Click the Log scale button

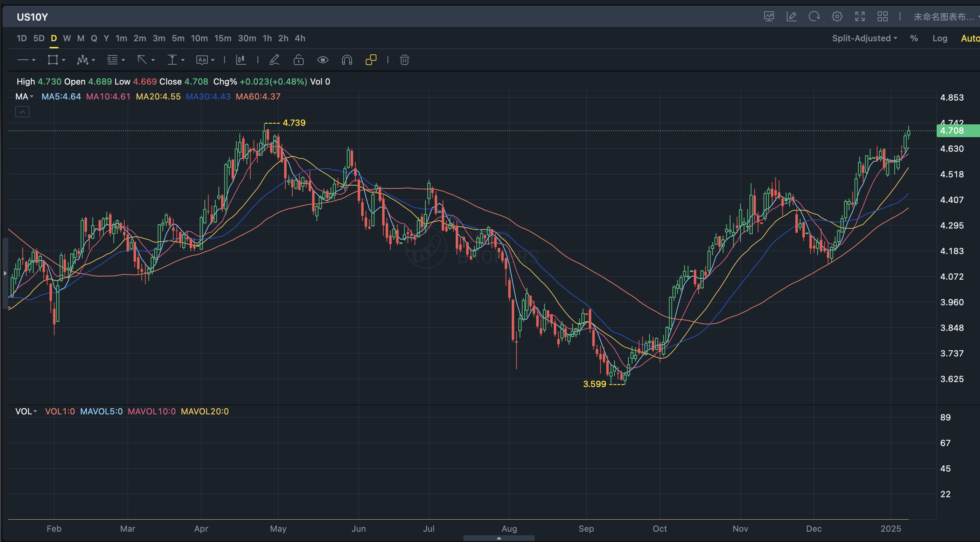coord(940,38)
